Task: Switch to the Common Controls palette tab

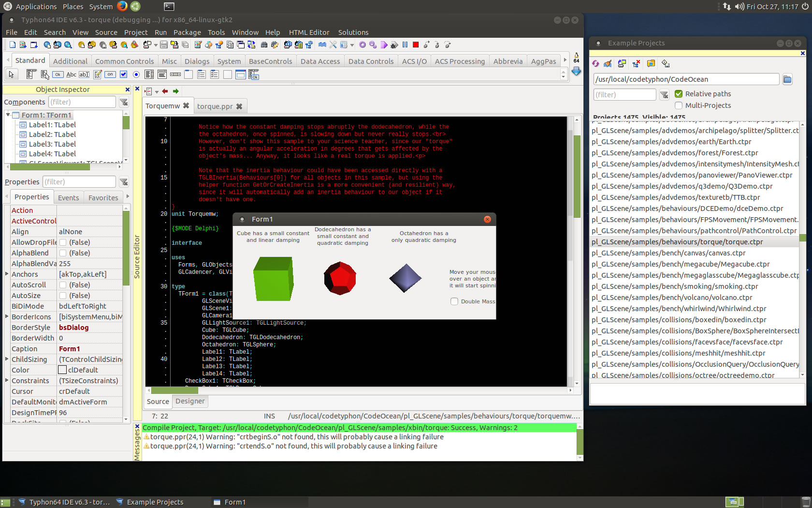Action: tap(124, 61)
